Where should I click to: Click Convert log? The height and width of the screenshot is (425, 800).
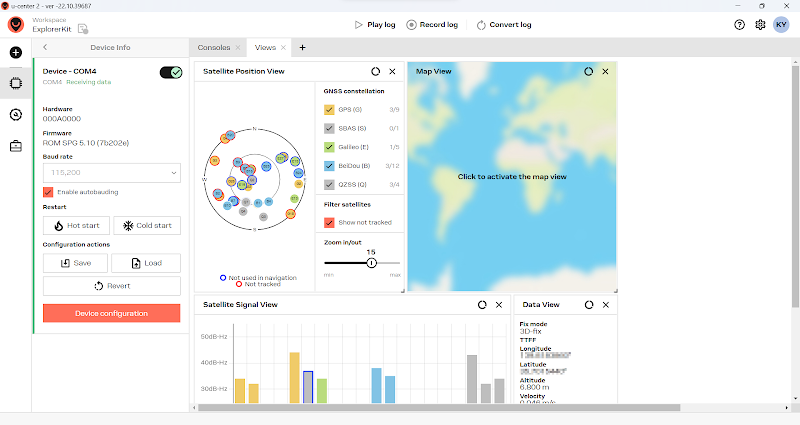504,24
